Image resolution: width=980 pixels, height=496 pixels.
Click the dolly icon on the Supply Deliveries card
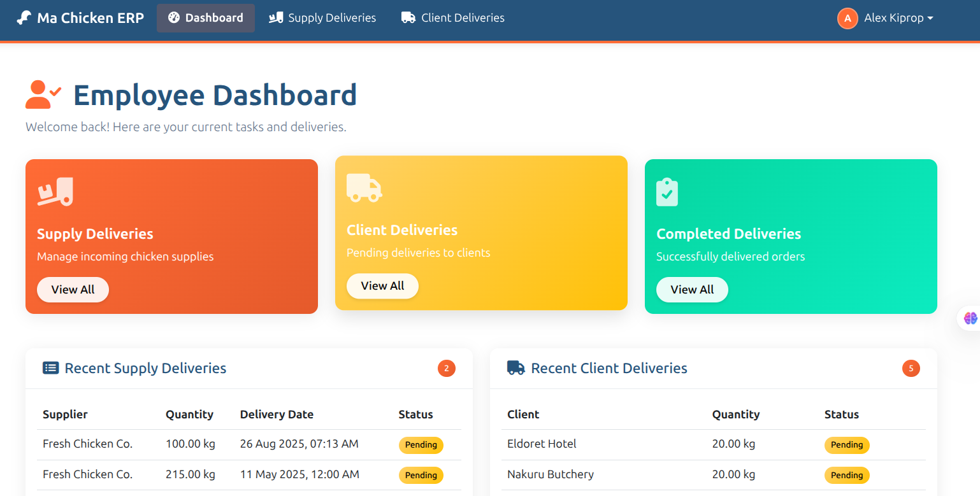(55, 191)
